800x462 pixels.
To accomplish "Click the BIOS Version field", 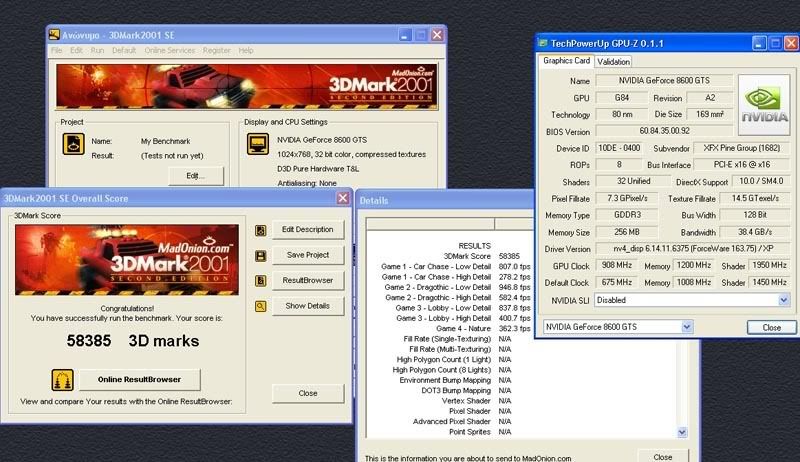I will (x=664, y=131).
